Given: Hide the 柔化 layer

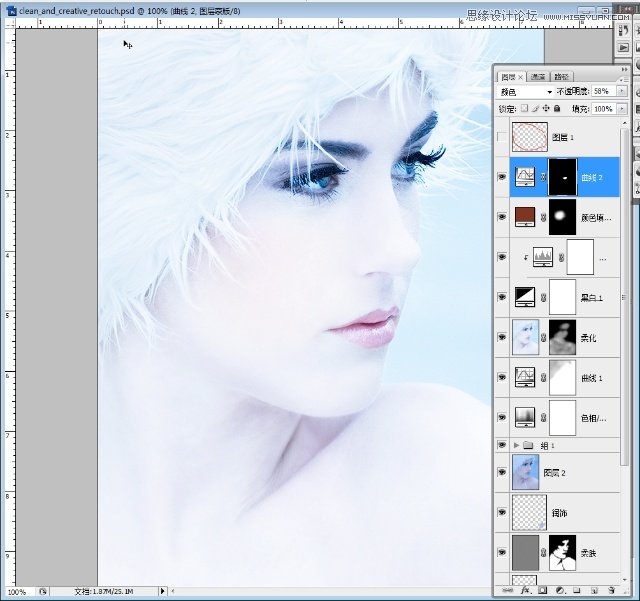Looking at the screenshot, I should 502,337.
